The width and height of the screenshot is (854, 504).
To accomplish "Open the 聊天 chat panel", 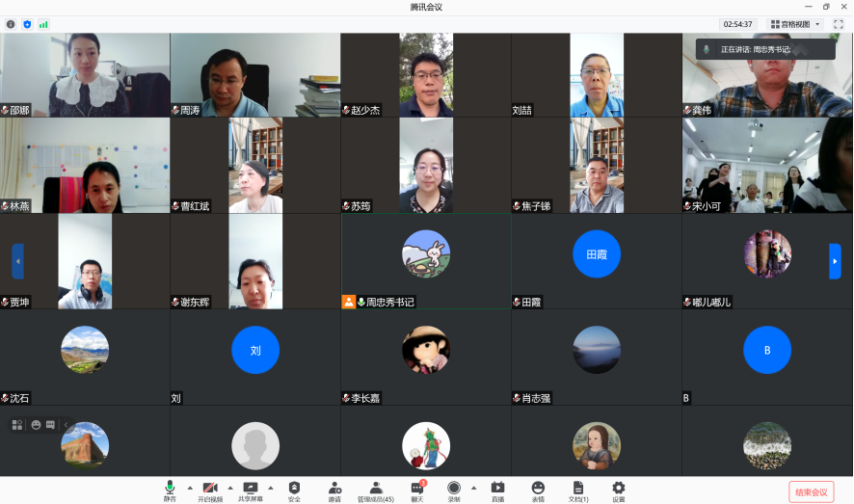I will pyautogui.click(x=417, y=490).
